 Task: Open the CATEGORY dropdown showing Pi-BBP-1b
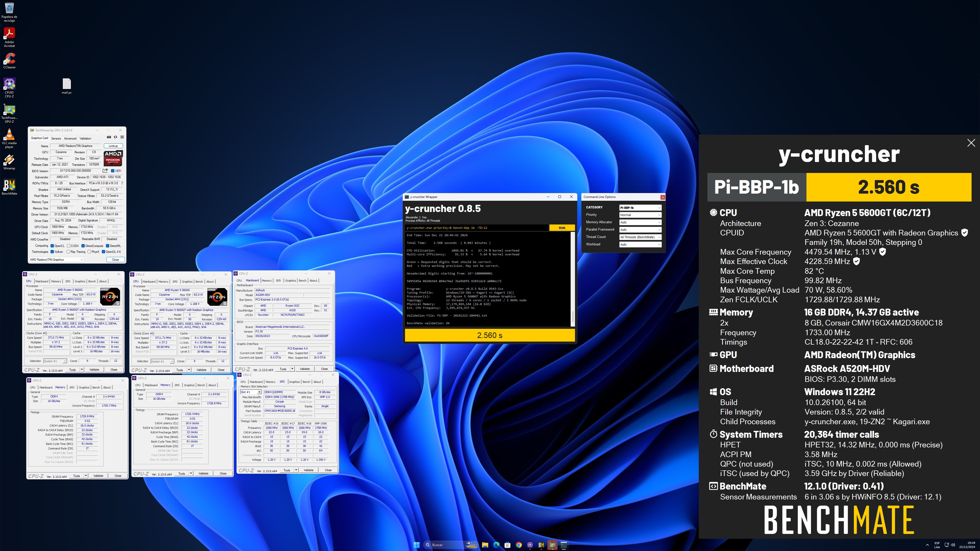coord(640,208)
